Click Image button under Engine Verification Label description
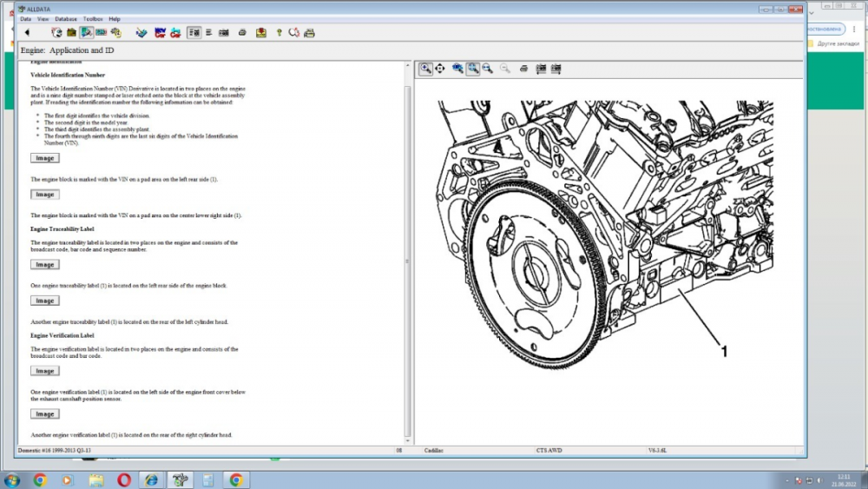 pyautogui.click(x=45, y=371)
